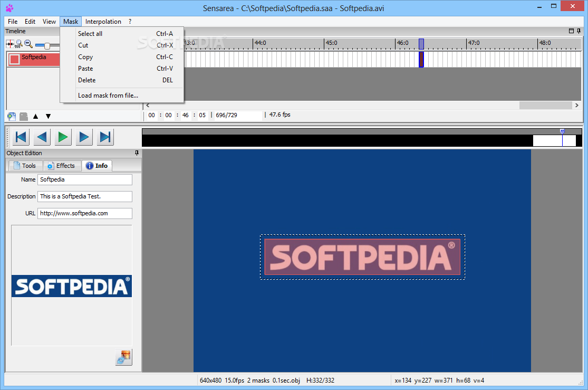The width and height of the screenshot is (588, 390).
Task: Click the timeline scroll left arrow
Action: pos(148,106)
